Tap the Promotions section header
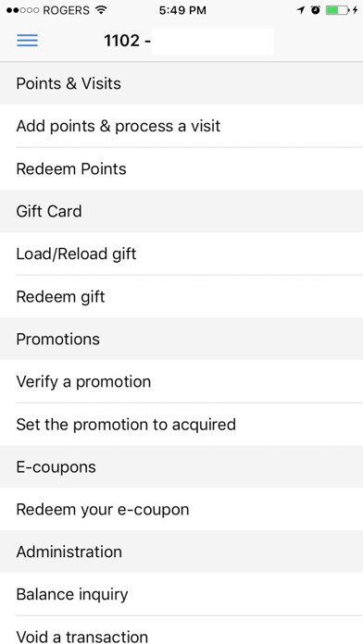Image resolution: width=363 pixels, height=644 pixels. 181,339
